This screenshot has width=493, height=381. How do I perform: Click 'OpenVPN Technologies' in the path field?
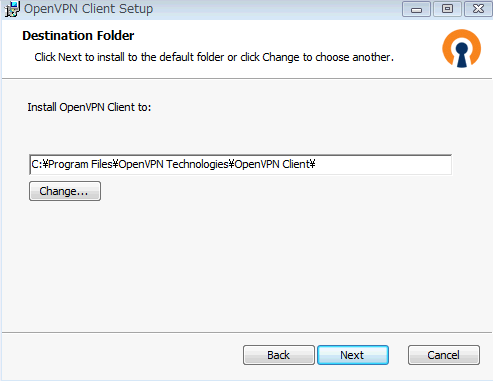tap(173, 164)
